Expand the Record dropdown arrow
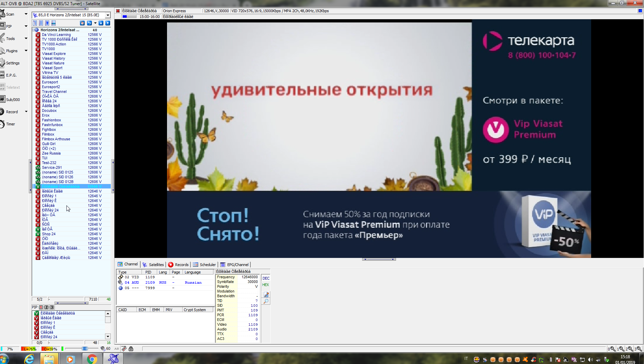644x364 pixels. (26, 112)
